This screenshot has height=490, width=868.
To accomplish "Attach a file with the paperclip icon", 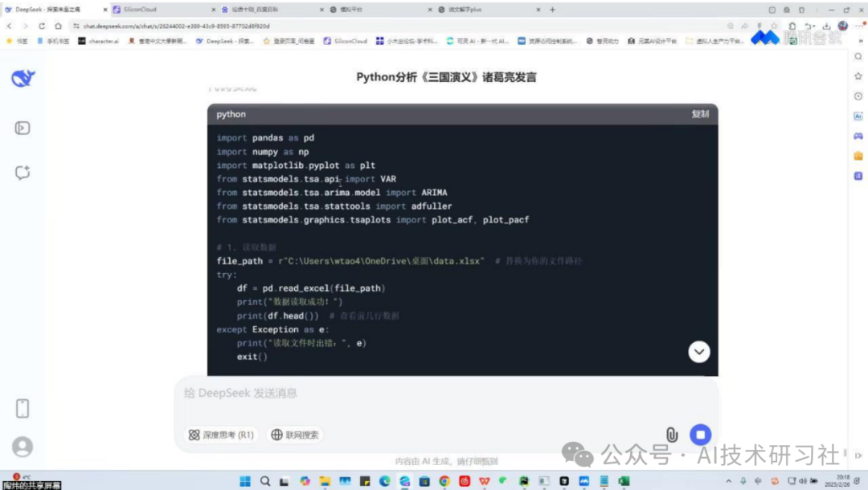I will [671, 435].
